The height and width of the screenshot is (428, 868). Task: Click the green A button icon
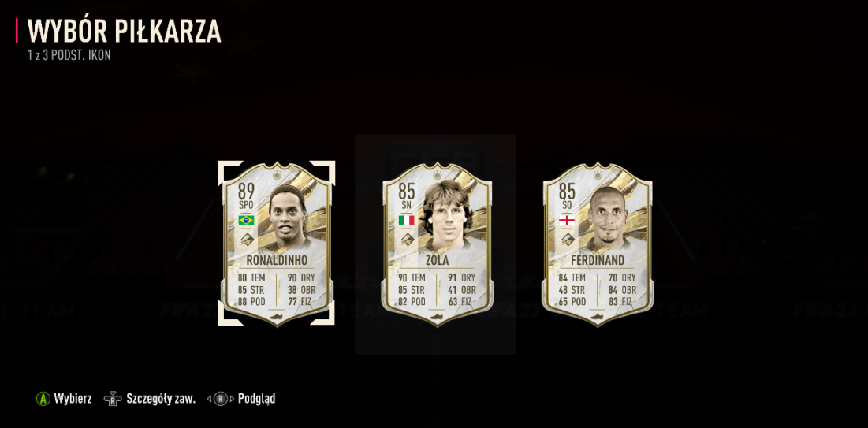43,399
